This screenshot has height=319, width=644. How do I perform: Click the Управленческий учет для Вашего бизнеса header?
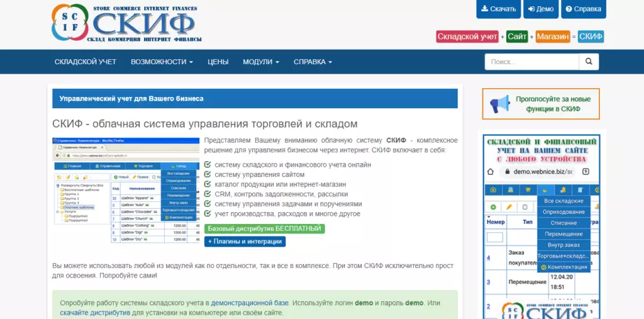click(255, 99)
